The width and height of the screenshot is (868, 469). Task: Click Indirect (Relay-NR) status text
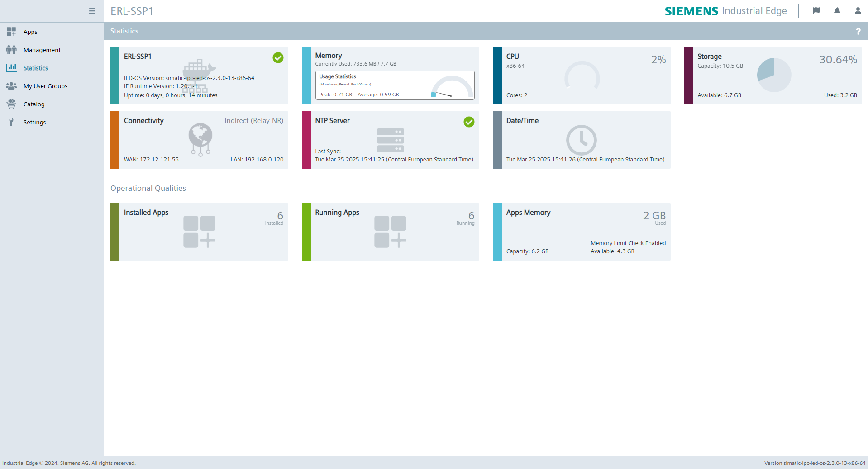254,120
